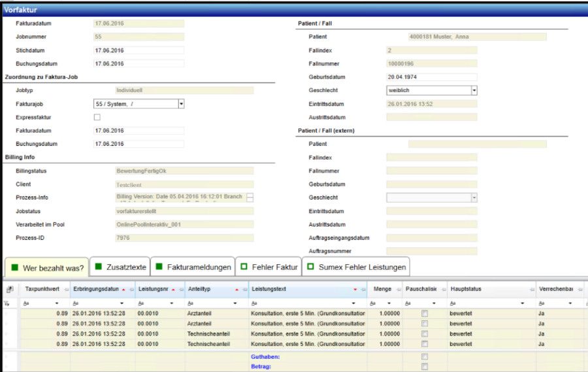The image size is (588, 372).
Task: Sort by the Erbringungsdatum column header
Action: [96, 289]
